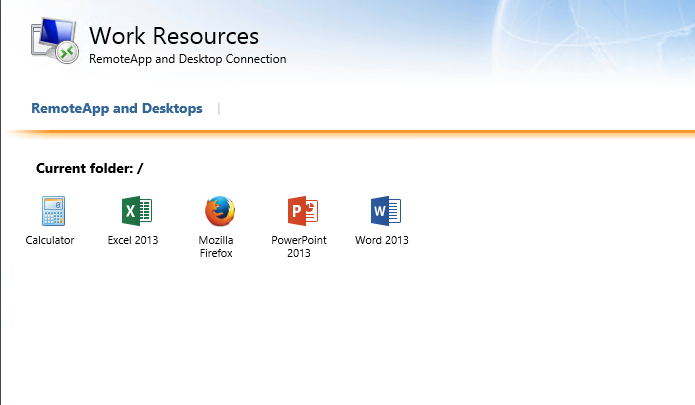Launch the Word 2013 blue icon
Viewport: 695px width, 405px height.
tap(384, 211)
